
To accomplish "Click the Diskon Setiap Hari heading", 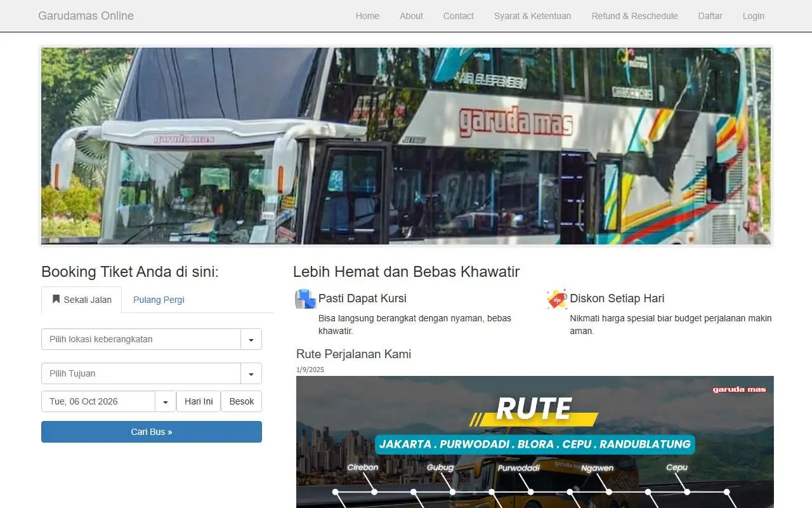I will tap(617, 298).
